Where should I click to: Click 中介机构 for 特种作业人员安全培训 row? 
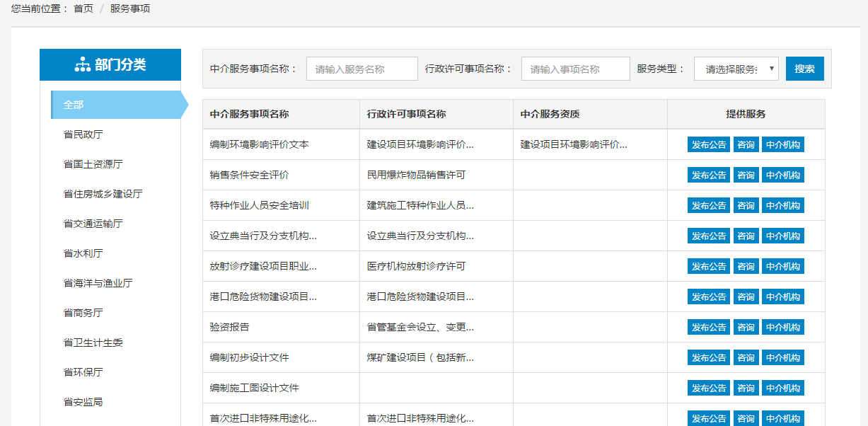pos(782,206)
